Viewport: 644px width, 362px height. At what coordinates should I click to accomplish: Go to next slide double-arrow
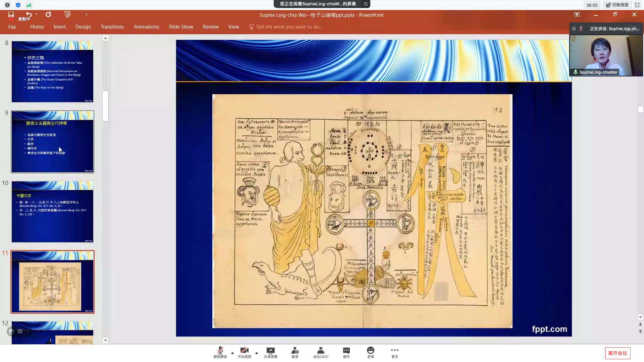click(640, 331)
